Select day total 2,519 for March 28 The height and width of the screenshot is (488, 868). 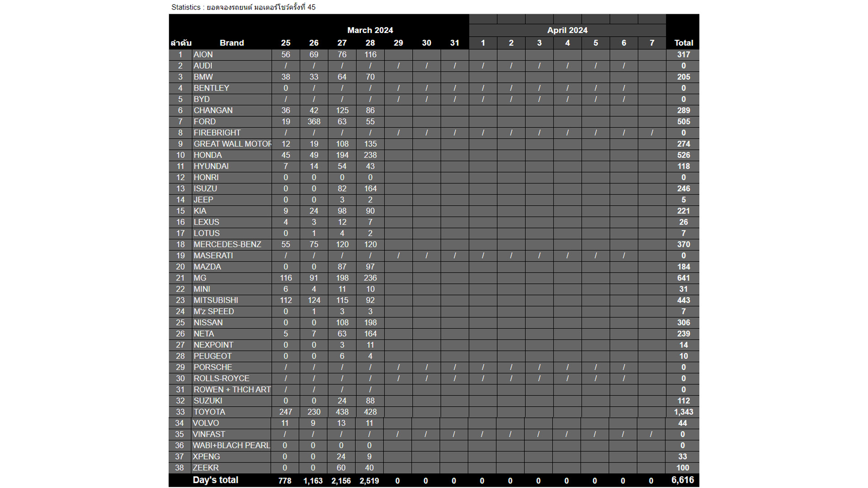click(369, 481)
